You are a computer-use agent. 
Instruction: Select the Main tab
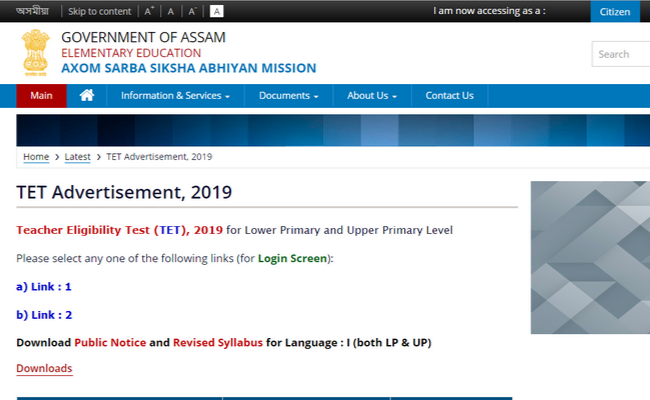[41, 96]
